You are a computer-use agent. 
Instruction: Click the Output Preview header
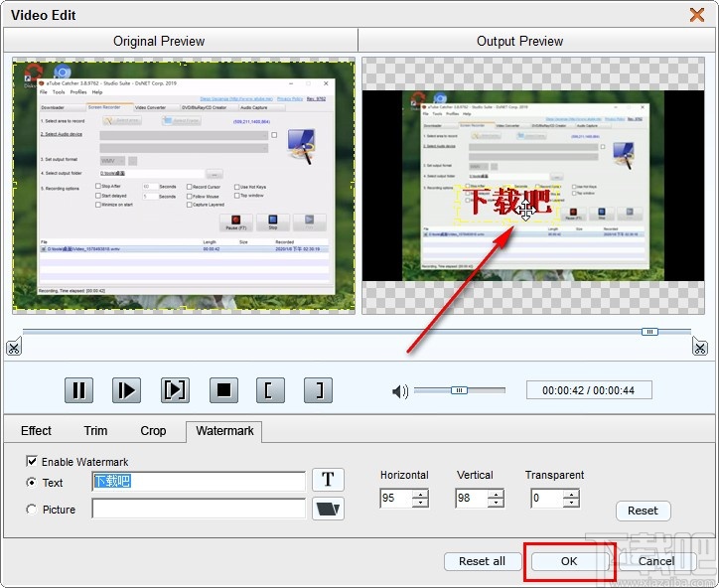[520, 42]
